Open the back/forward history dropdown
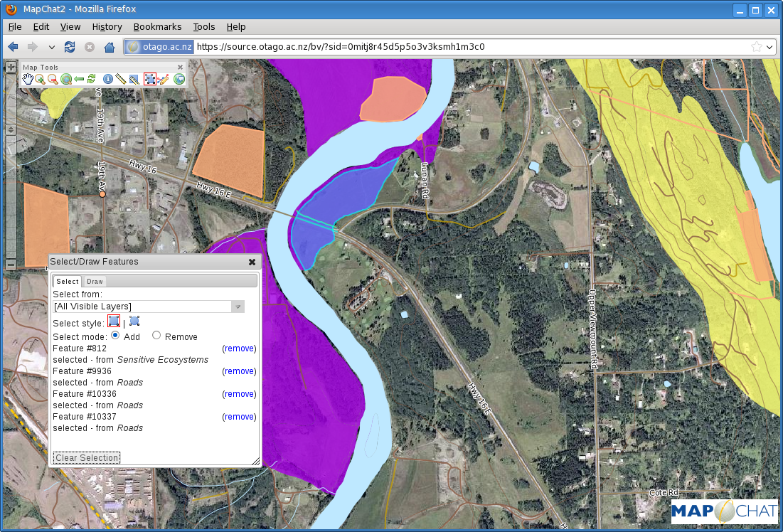The image size is (783, 532). pos(51,48)
